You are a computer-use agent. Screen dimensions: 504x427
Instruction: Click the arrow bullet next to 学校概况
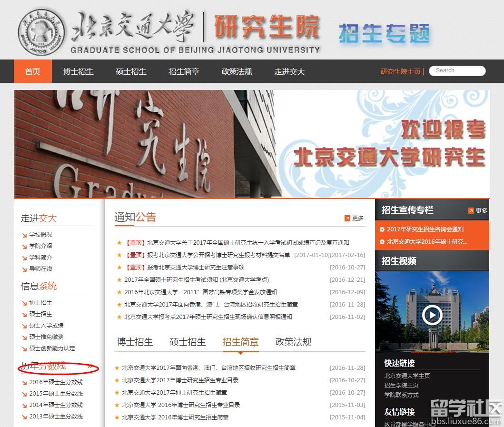click(24, 235)
